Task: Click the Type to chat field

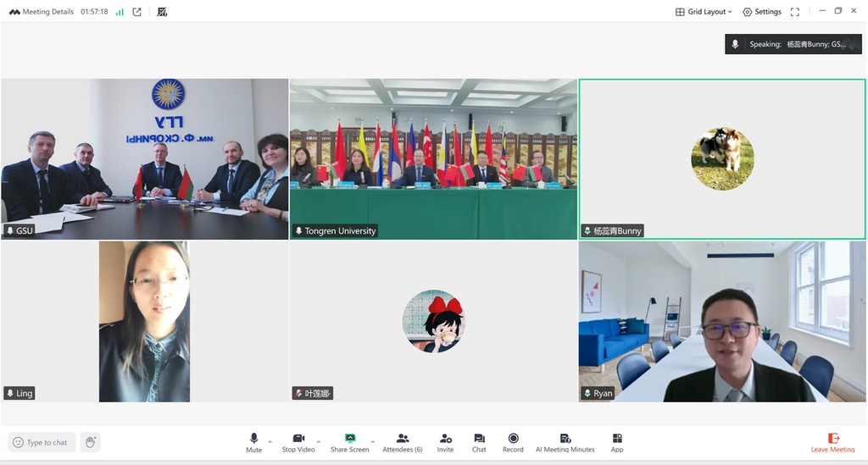Action: point(42,442)
